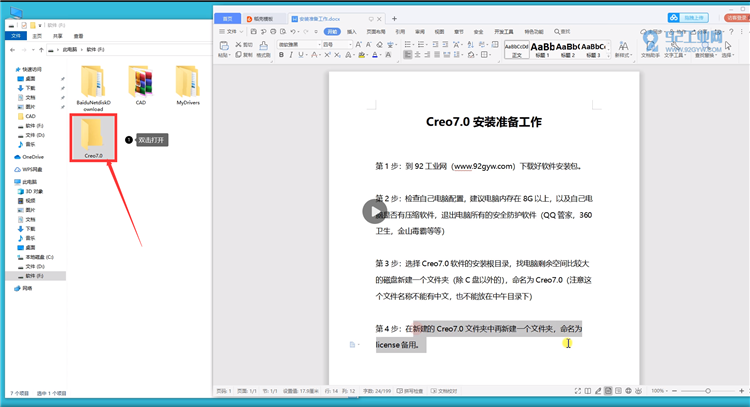The image size is (750, 407).
Task: Apply the 标题 2 heading style
Action: pyautogui.click(x=568, y=50)
